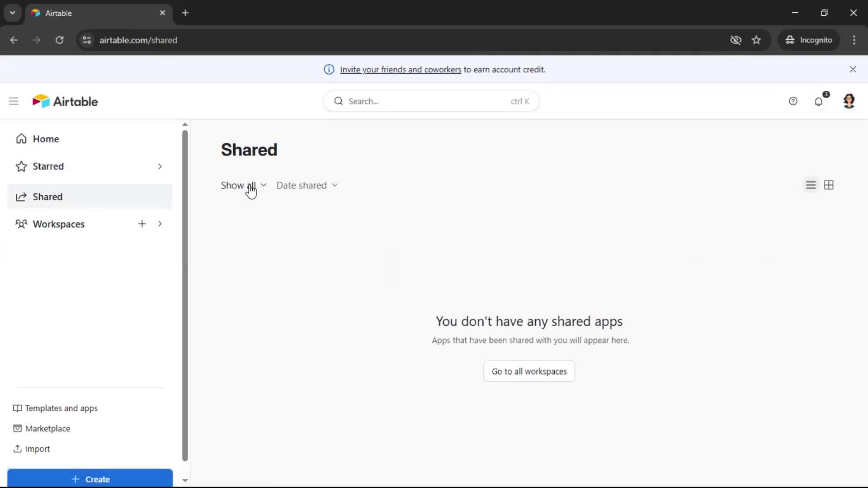
Task: Click the blue Create button
Action: point(90,479)
